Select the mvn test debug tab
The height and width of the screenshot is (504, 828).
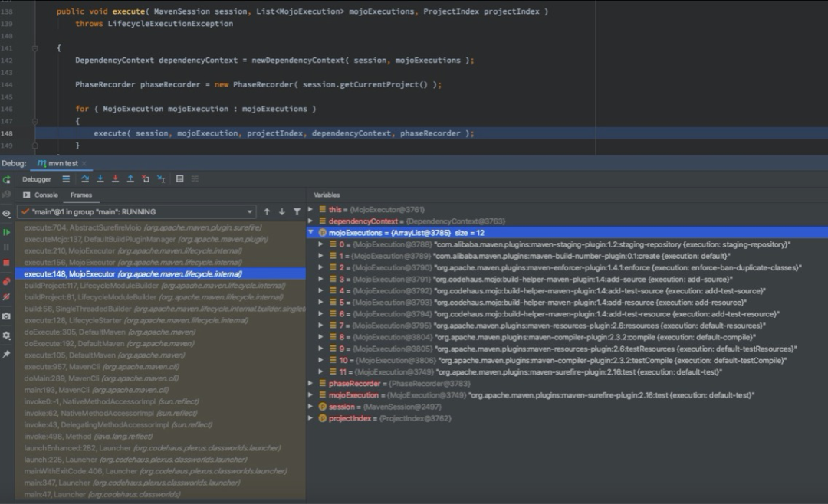click(62, 164)
